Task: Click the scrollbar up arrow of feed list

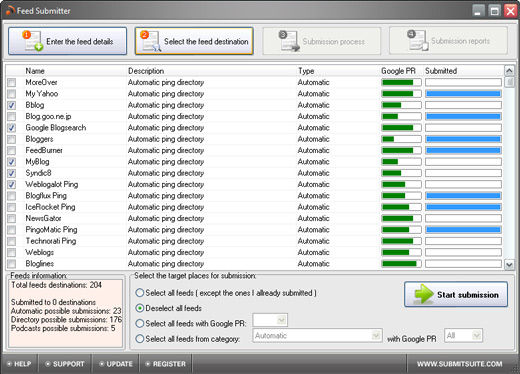Action: [x=509, y=71]
